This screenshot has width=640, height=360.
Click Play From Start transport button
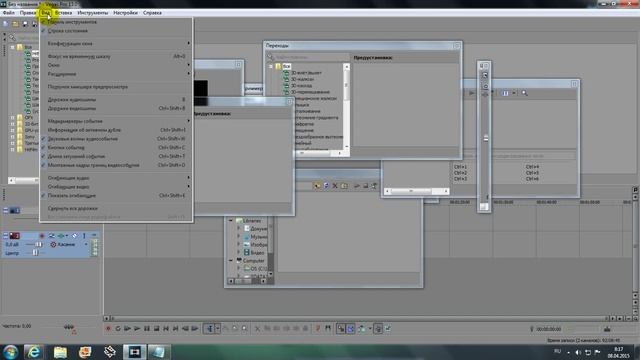pyautogui.click(x=127, y=329)
